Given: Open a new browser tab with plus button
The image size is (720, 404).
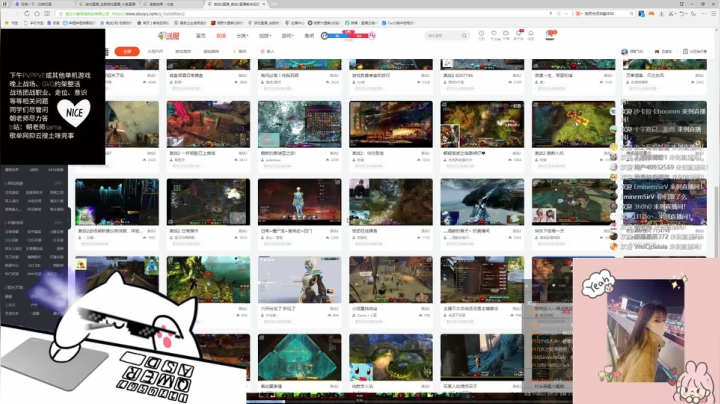Looking at the screenshot, I should (276, 4).
